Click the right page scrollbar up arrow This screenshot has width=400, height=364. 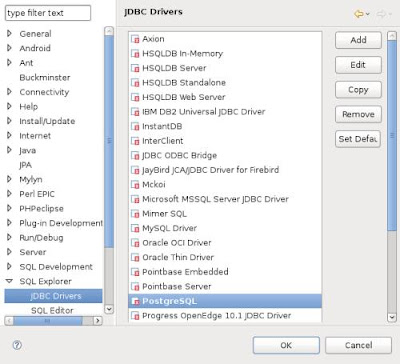tap(392, 36)
